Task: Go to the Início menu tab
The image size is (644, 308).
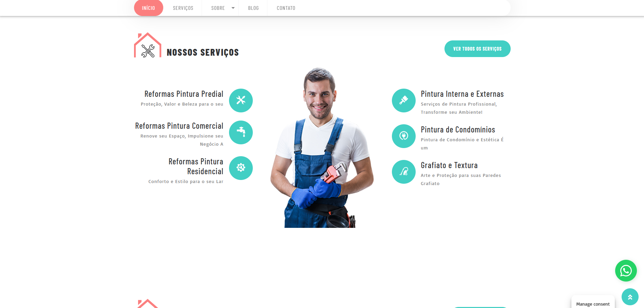Action: (x=148, y=8)
